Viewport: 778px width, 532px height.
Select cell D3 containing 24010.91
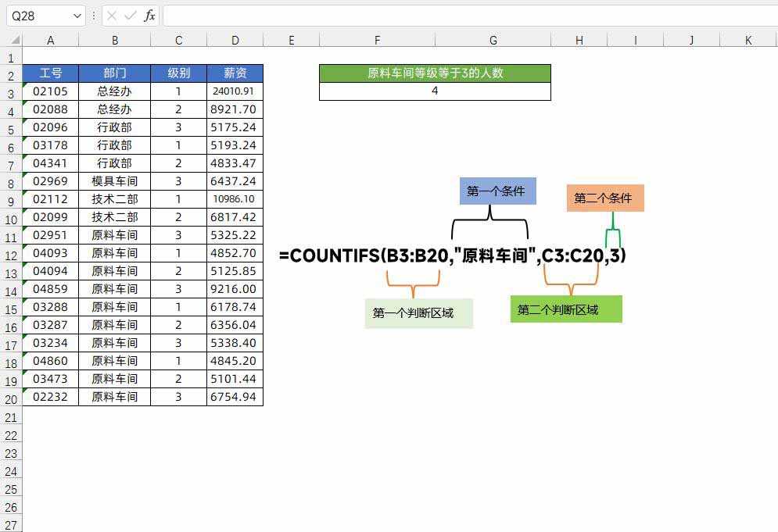tap(235, 91)
